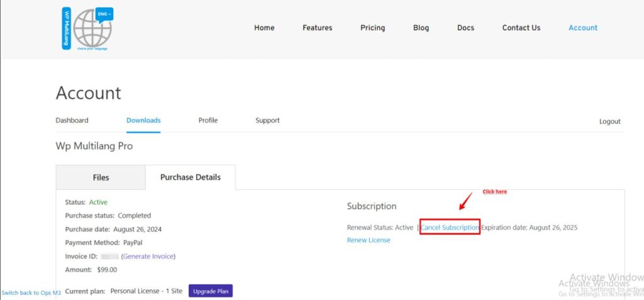Click the Renew License link
This screenshot has width=644, height=300.
369,240
